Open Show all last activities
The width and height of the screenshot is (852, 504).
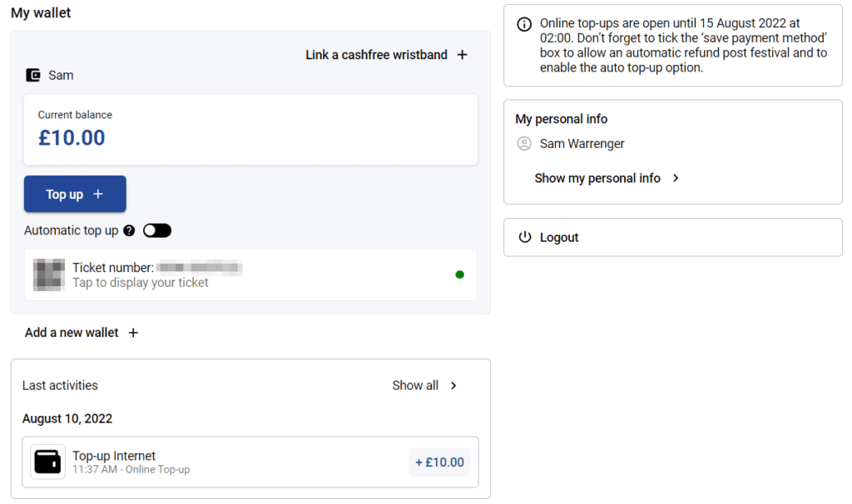click(x=415, y=386)
